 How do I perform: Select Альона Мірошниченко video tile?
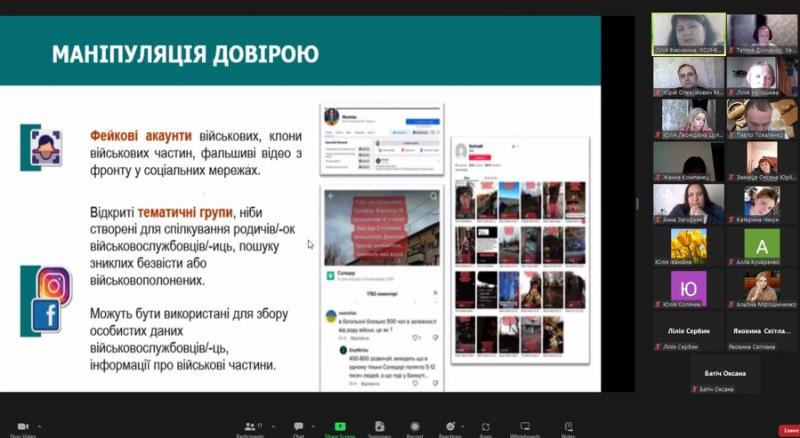(x=762, y=289)
